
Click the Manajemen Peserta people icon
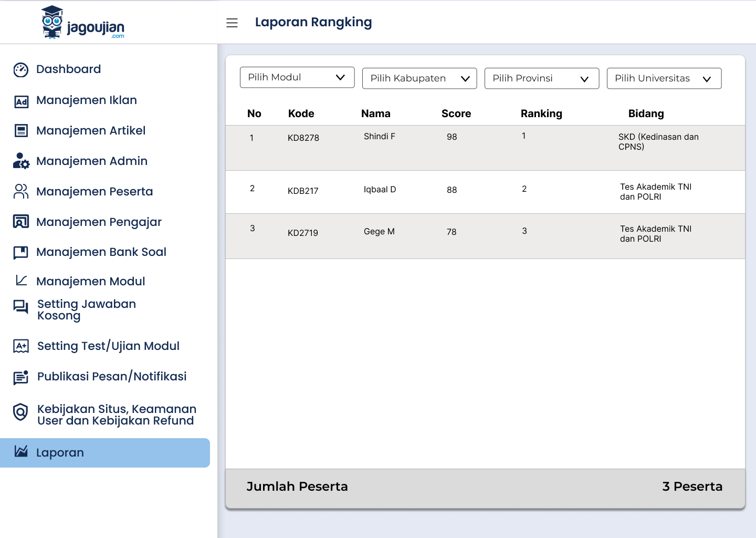pos(21,192)
